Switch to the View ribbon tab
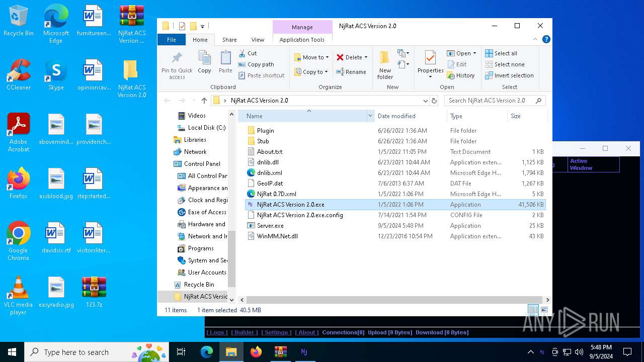The image size is (644, 362). 258,40
